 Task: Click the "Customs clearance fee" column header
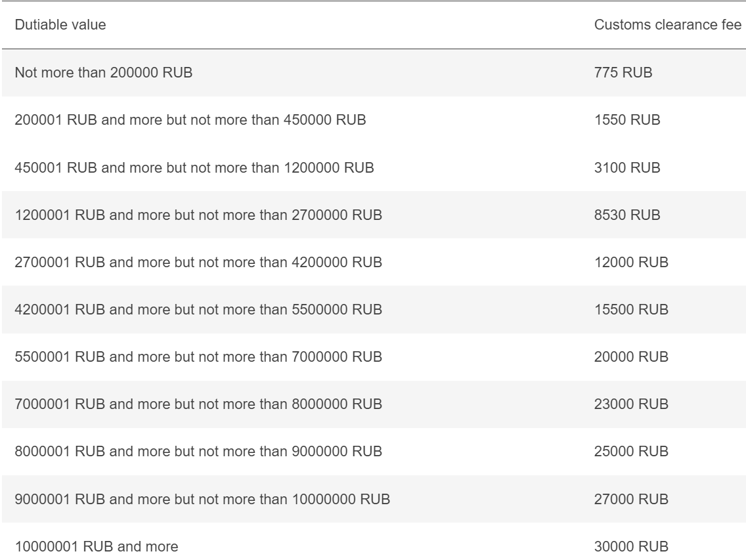click(x=668, y=25)
